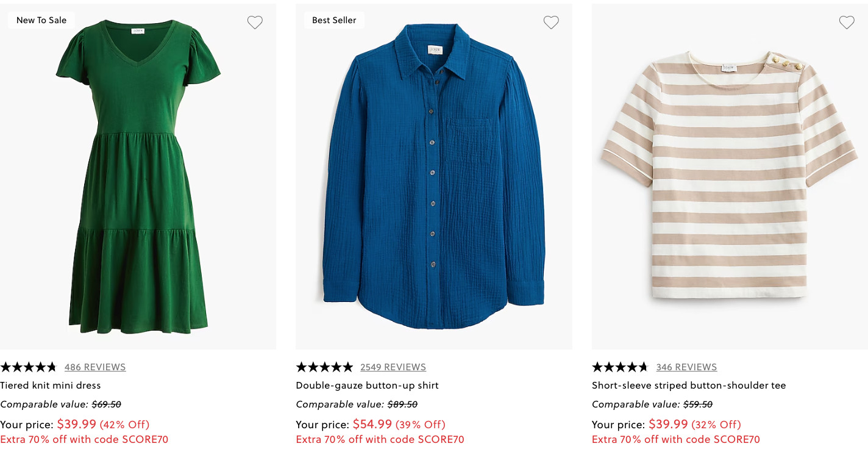Favorite the green tiered knit mini dress

(x=255, y=23)
